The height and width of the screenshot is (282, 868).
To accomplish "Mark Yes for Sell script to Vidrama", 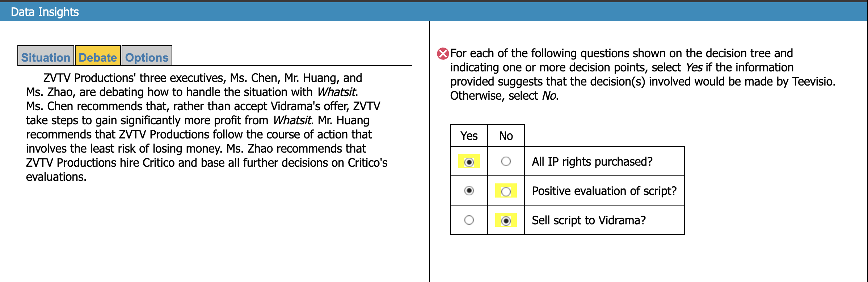I will [469, 220].
